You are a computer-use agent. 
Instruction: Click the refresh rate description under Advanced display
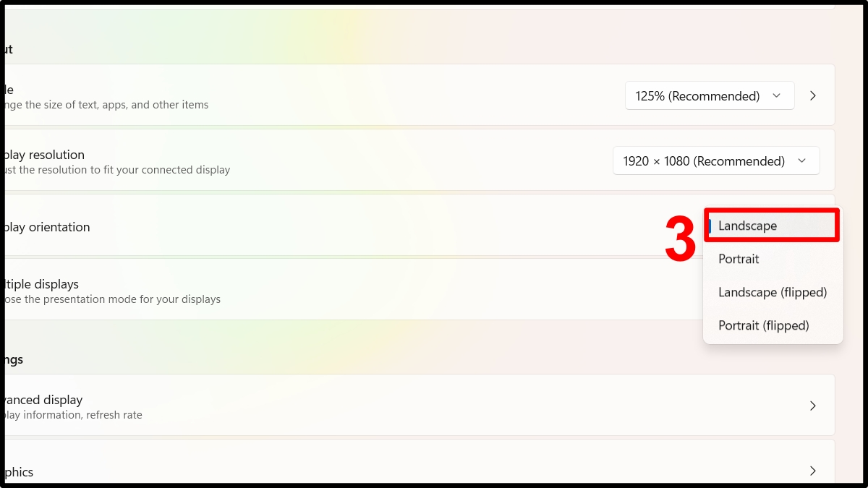tap(74, 415)
